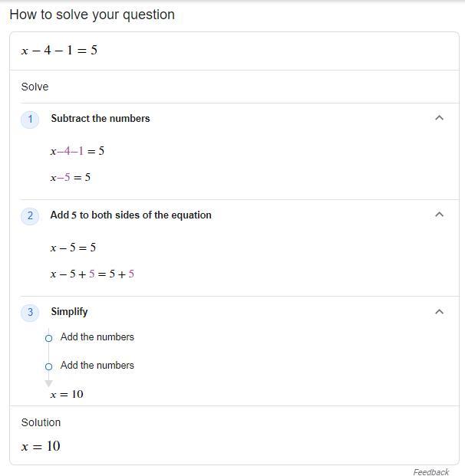Click the Subtract the numbers heading
The width and height of the screenshot is (465, 476).
(101, 119)
